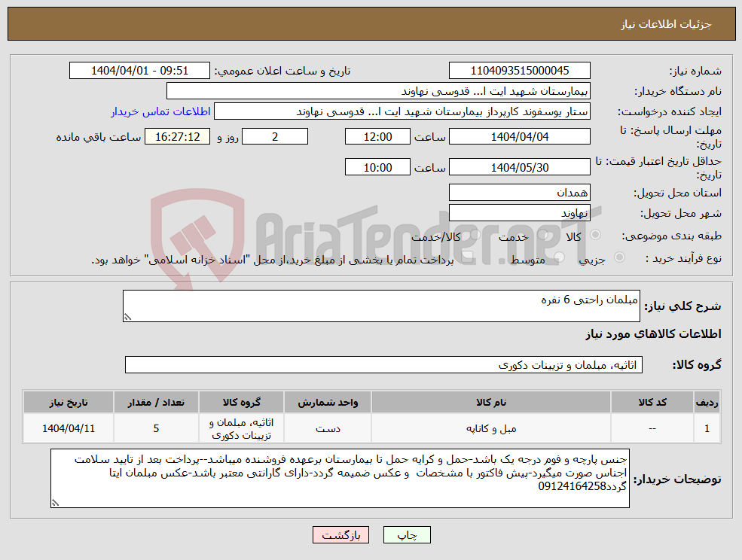Click the validity time field 10:00
The width and height of the screenshot is (742, 560).
pos(377,167)
